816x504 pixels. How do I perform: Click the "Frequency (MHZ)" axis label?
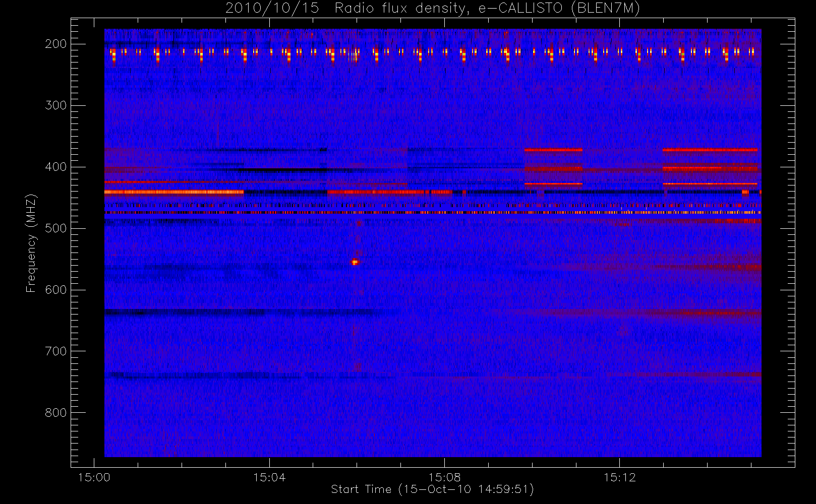click(x=31, y=243)
